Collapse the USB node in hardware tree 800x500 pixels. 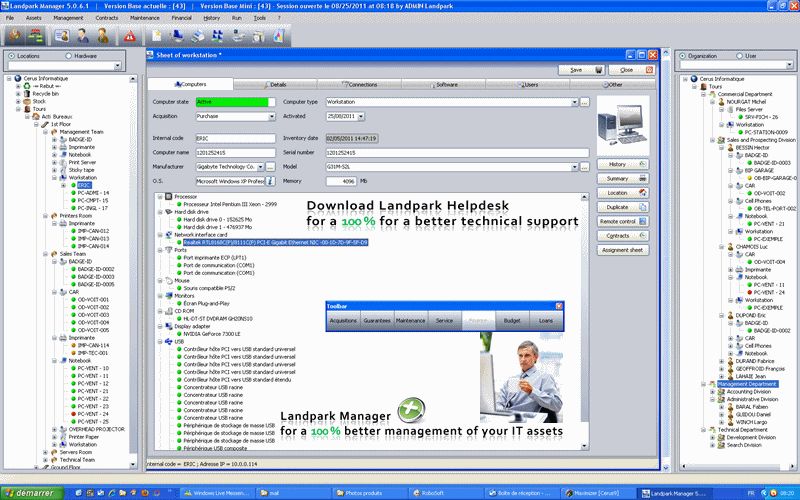(x=160, y=341)
